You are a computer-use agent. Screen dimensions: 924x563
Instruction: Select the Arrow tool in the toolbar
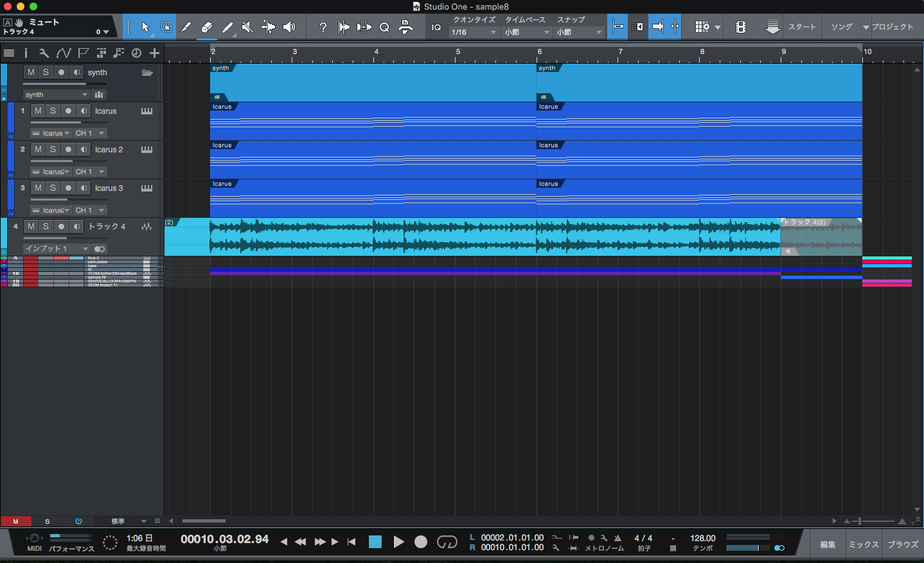click(x=145, y=27)
